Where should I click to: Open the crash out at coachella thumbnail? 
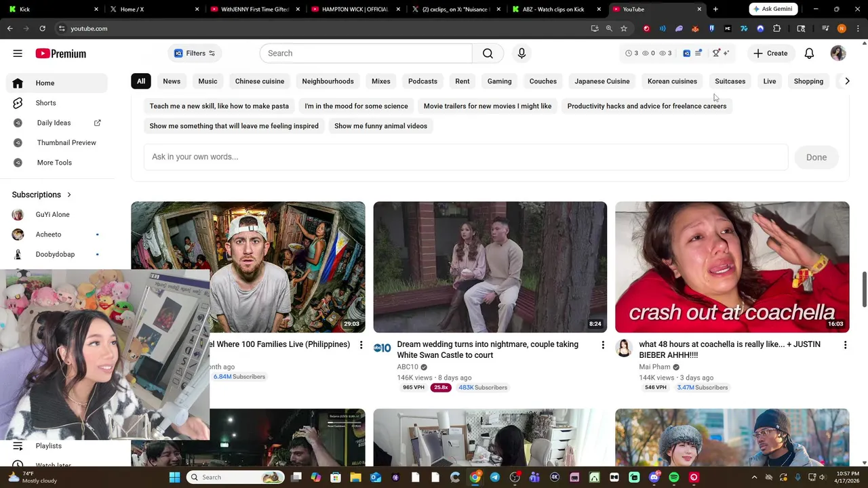click(732, 267)
